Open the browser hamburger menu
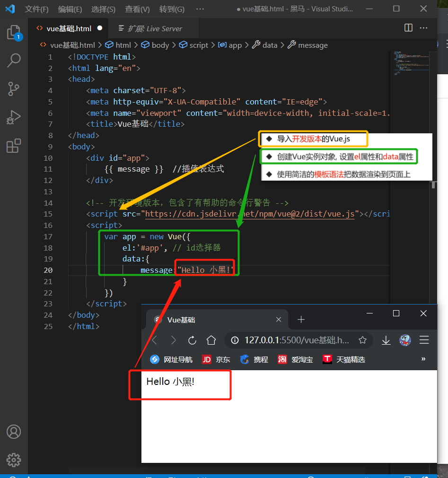 424,340
